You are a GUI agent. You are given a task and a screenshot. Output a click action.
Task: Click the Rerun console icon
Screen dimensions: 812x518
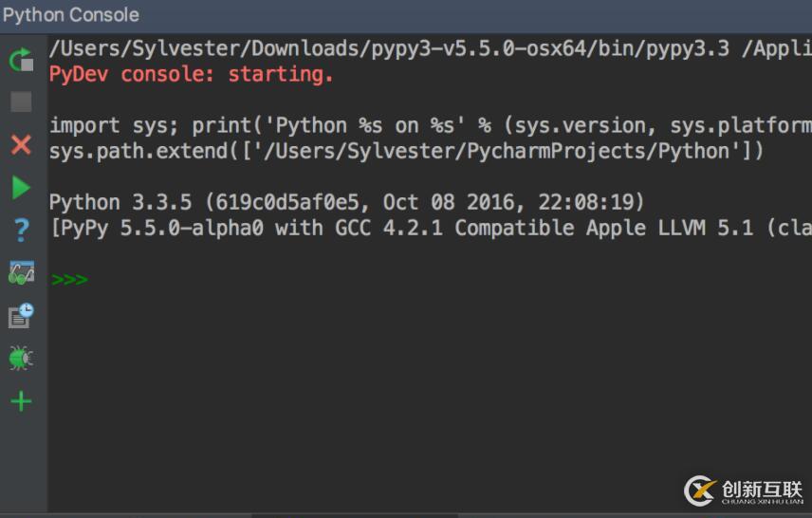(21, 60)
